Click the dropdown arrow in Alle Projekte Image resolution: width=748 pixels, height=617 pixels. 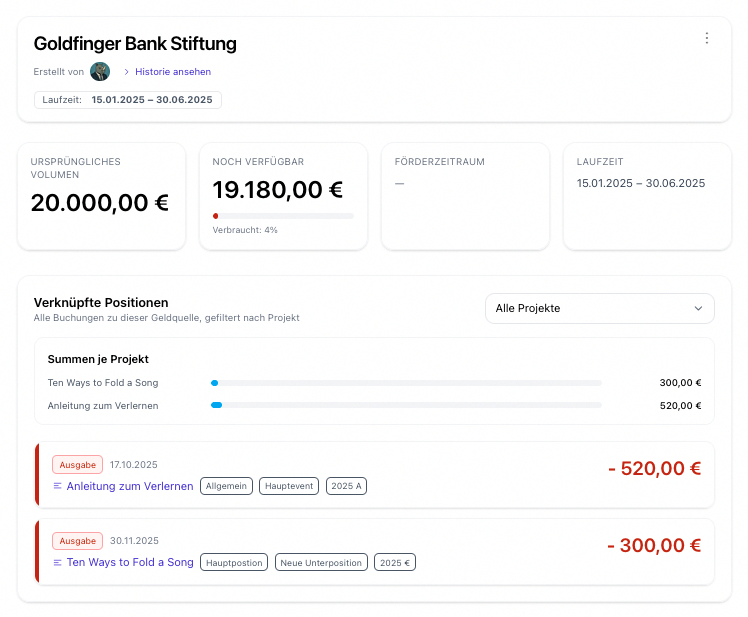coord(698,308)
